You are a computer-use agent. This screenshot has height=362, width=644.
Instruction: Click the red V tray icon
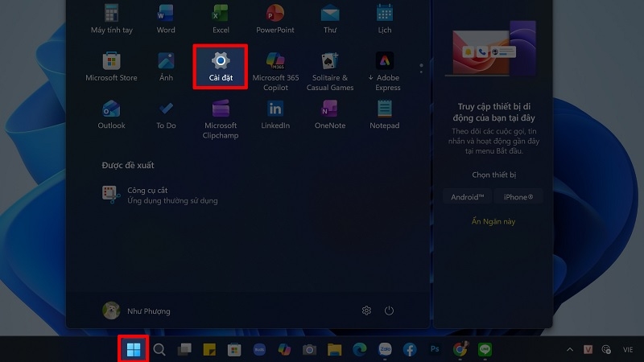coord(588,350)
